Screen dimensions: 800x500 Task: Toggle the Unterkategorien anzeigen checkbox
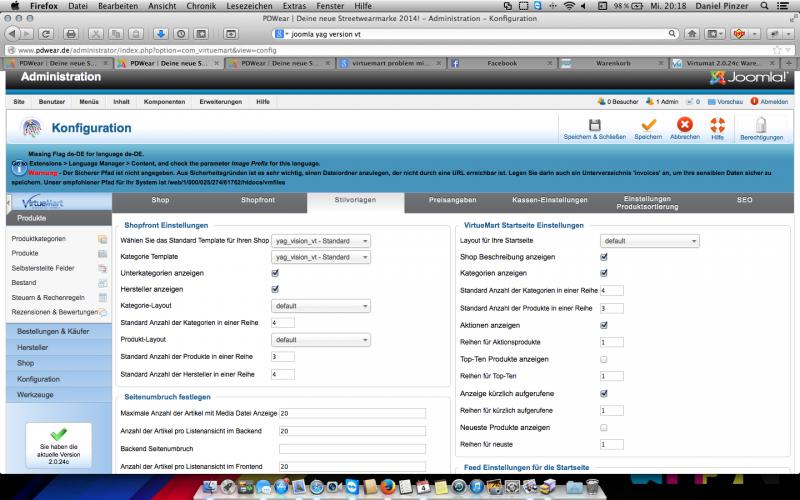tap(275, 273)
